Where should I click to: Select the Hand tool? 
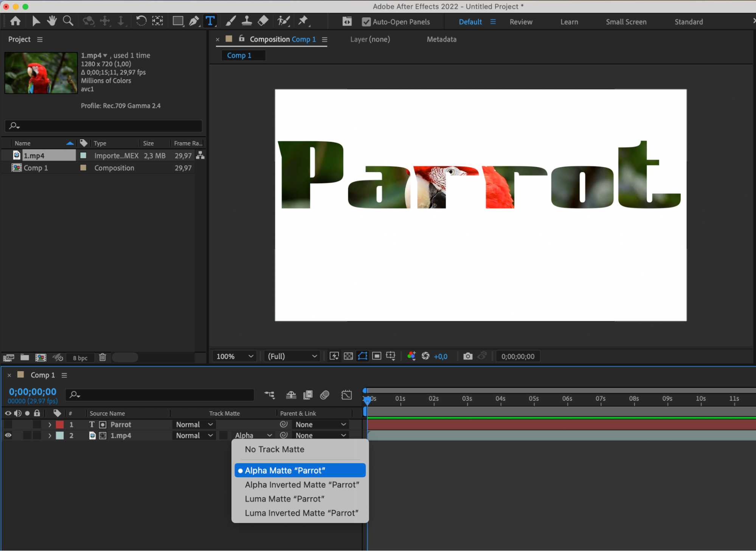[52, 21]
